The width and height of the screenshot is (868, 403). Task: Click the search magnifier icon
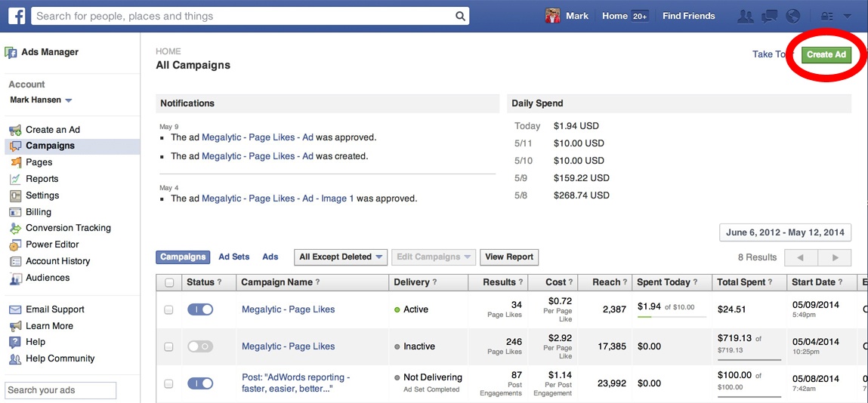coord(460,16)
